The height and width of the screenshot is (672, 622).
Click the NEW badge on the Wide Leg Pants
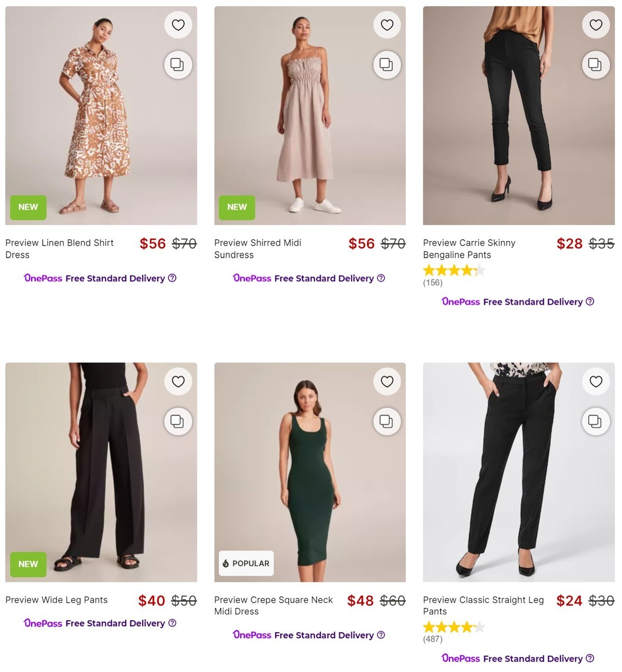(28, 564)
